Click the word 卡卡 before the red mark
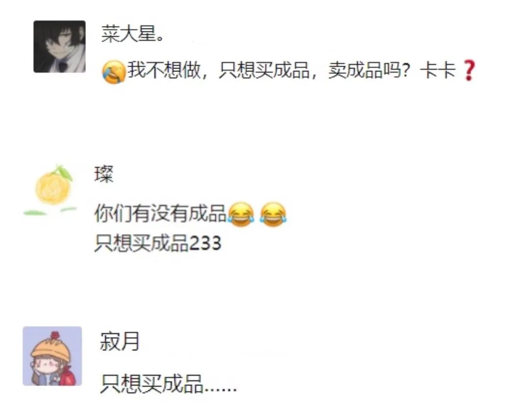 438,70
